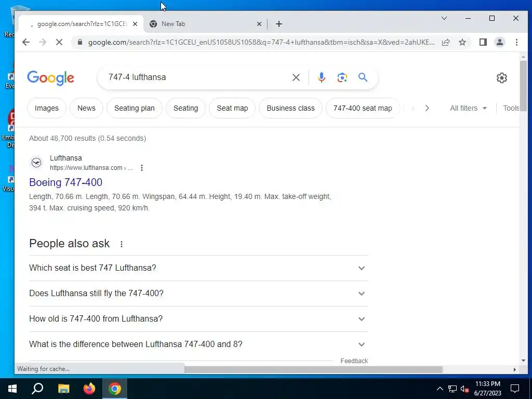
Task: Share this page icon in address bar
Action: pos(445,42)
